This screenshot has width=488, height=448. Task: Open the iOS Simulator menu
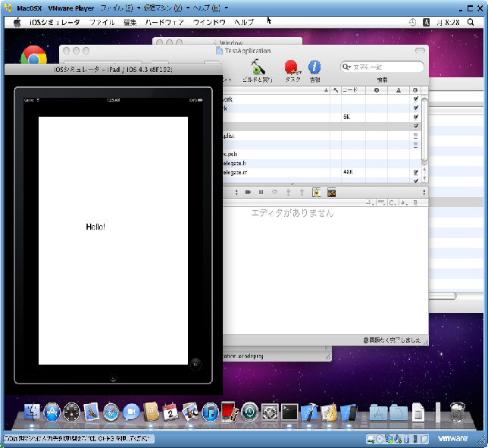55,22
